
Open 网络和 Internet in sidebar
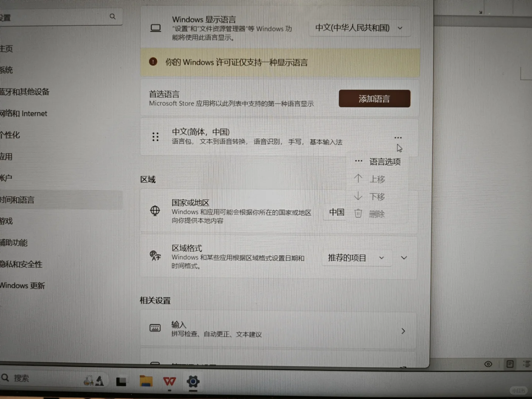(24, 113)
